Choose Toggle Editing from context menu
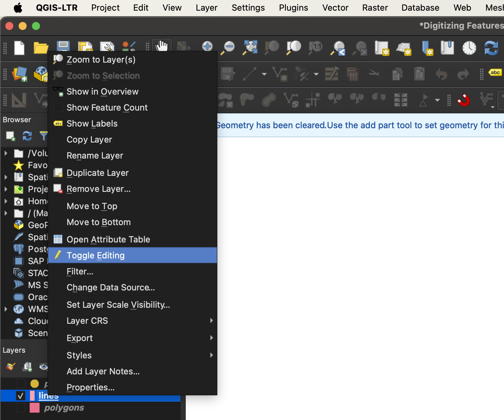 132,255
